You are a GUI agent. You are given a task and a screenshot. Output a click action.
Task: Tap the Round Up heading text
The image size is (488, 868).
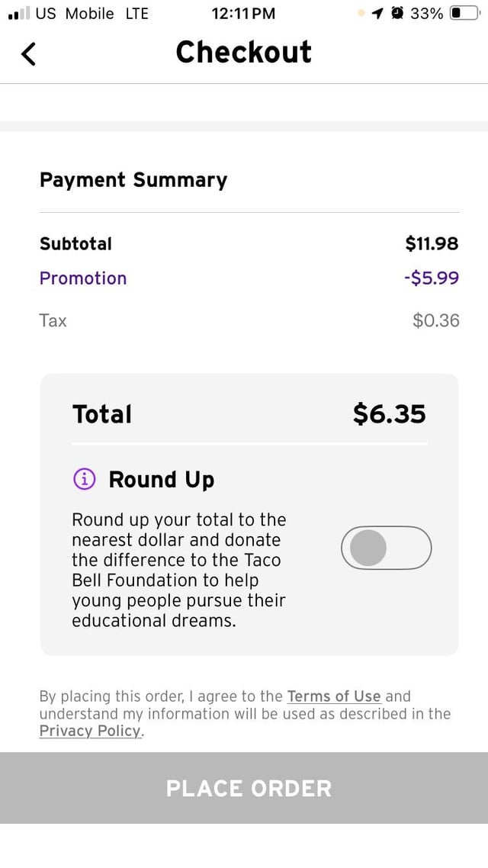pos(162,479)
